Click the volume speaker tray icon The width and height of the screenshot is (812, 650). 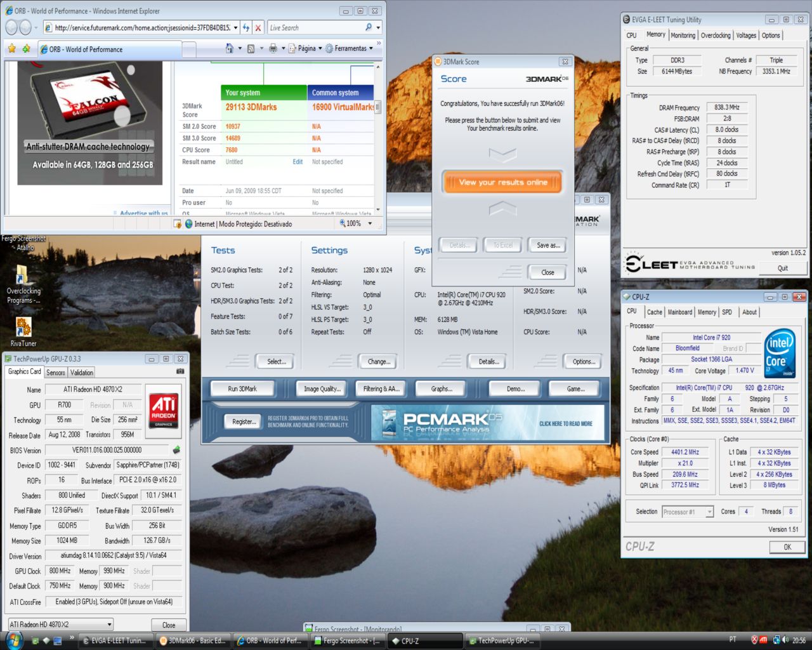point(785,640)
